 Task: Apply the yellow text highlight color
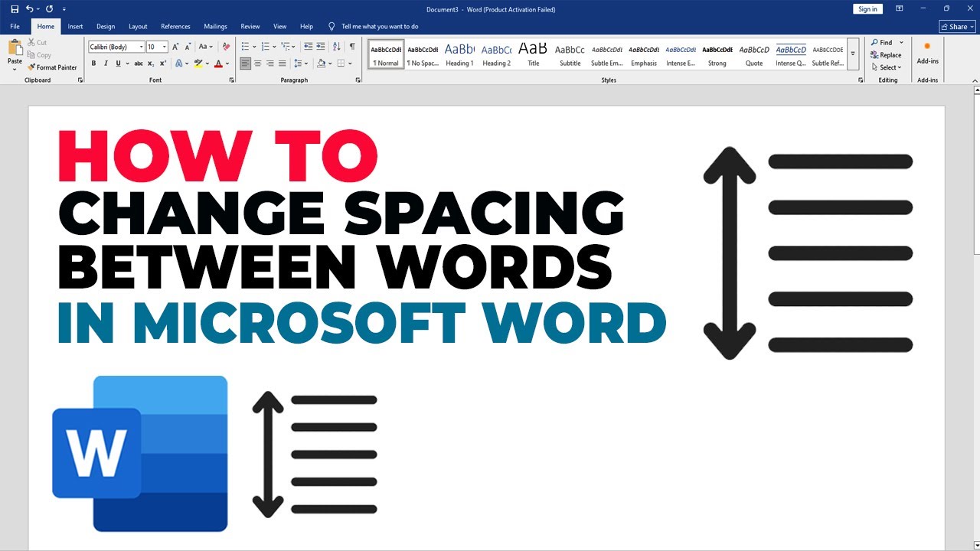(198, 64)
